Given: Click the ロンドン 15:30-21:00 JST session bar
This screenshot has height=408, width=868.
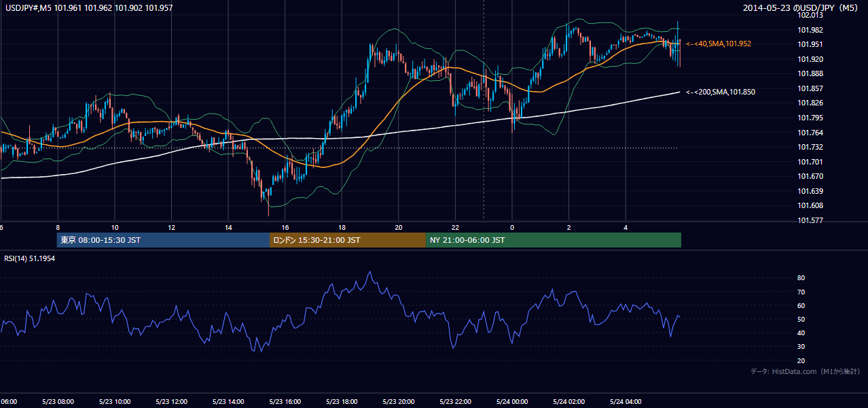Looking at the screenshot, I should pyautogui.click(x=348, y=240).
